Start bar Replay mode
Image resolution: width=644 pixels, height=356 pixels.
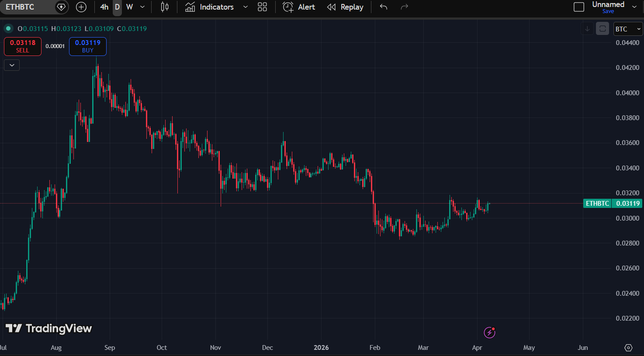point(345,7)
